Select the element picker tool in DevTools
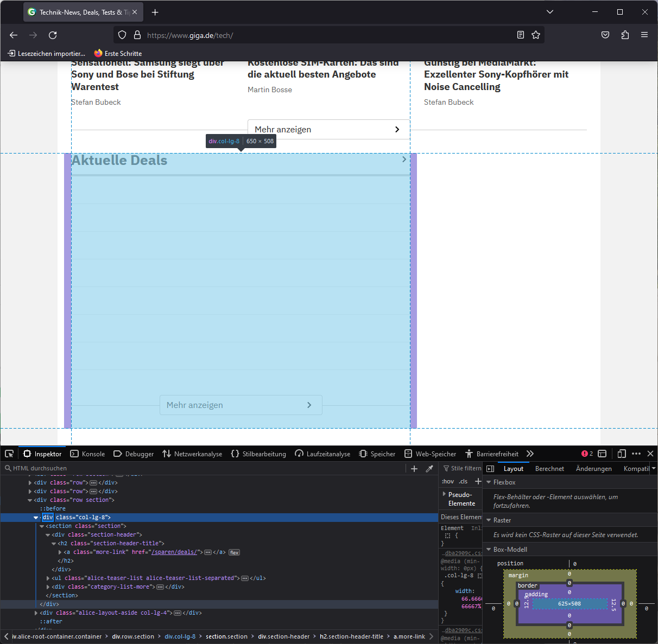Screen dimensions: 658x644 9,454
